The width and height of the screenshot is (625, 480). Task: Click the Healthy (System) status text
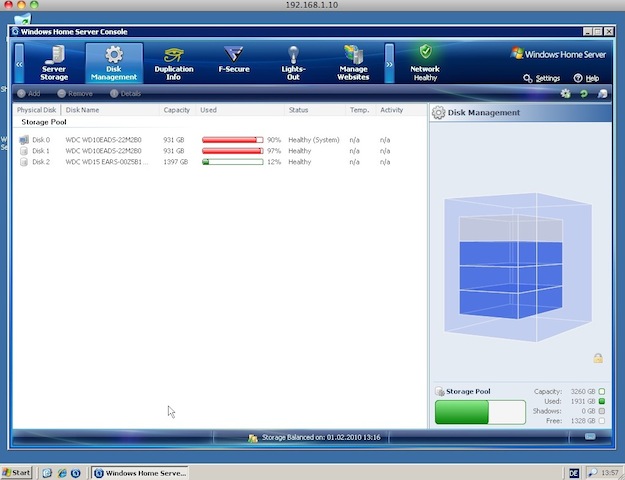[x=314, y=140]
